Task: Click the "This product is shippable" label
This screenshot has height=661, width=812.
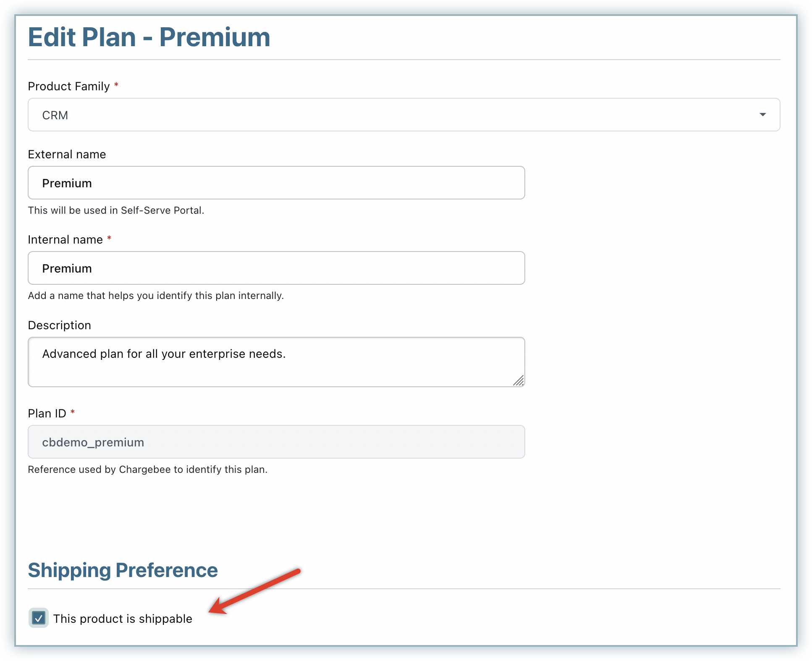Action: pyautogui.click(x=123, y=619)
